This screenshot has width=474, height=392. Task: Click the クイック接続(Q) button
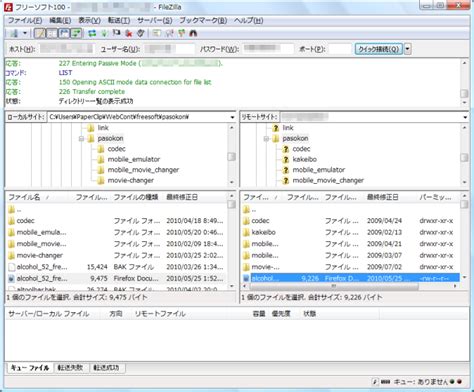tap(379, 49)
